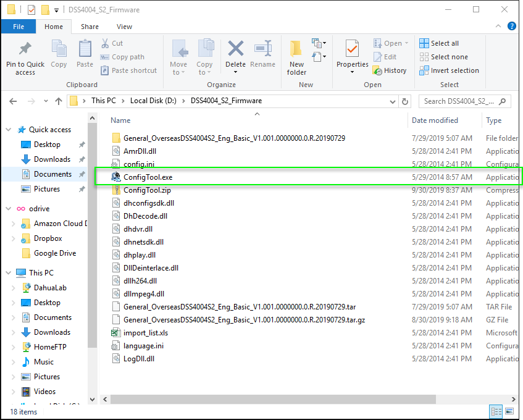Expand the DahuaLab tree node
The image size is (523, 420).
(x=14, y=288)
